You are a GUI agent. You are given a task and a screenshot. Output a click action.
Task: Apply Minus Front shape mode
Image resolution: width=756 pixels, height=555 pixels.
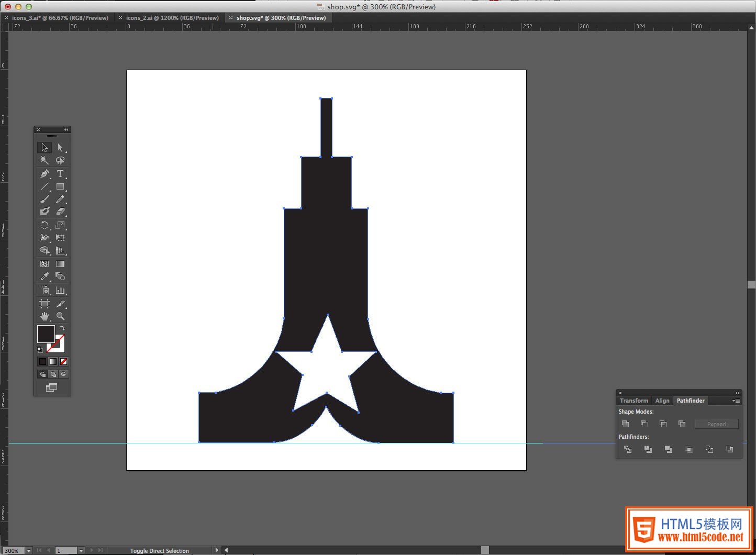(644, 424)
